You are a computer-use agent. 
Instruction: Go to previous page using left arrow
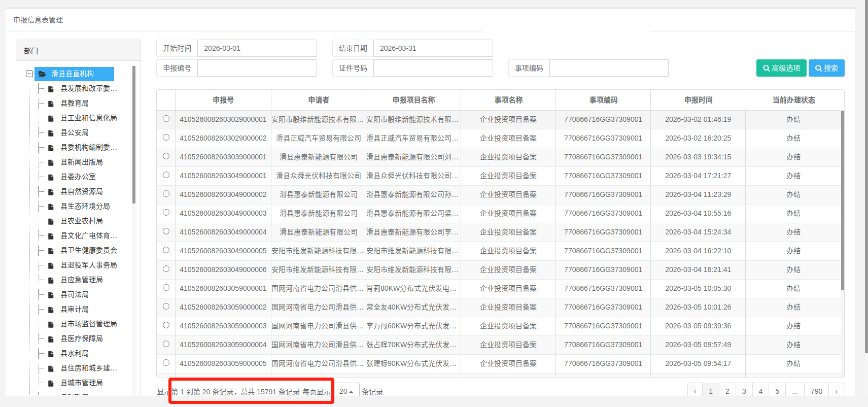[695, 391]
